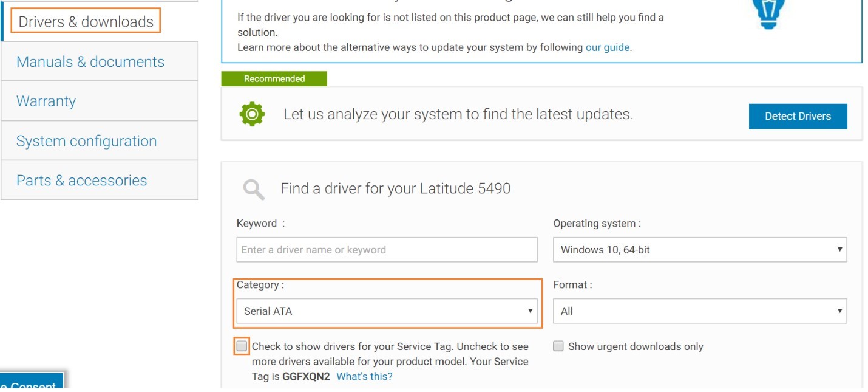Click the 'Operating system :' label

point(597,224)
